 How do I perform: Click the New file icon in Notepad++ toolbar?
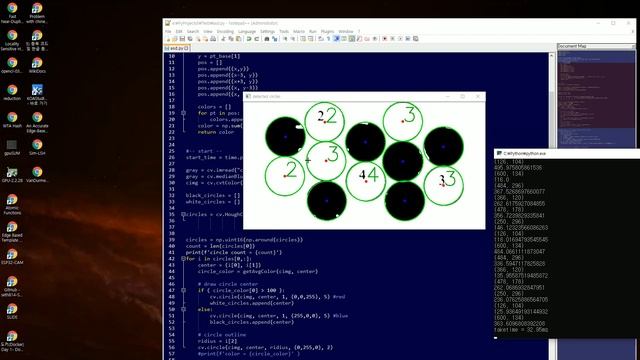click(168, 39)
